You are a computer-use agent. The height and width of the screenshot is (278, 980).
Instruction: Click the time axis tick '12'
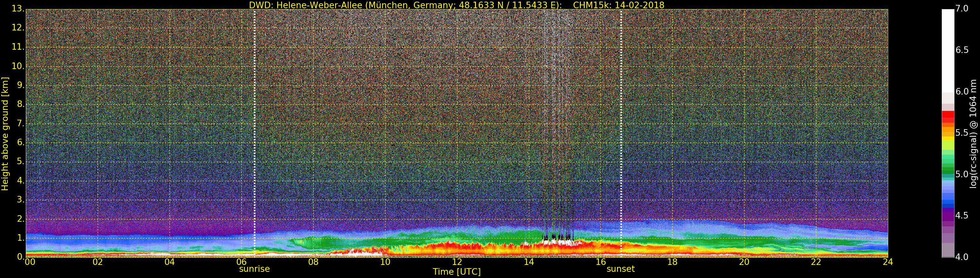pos(457,262)
